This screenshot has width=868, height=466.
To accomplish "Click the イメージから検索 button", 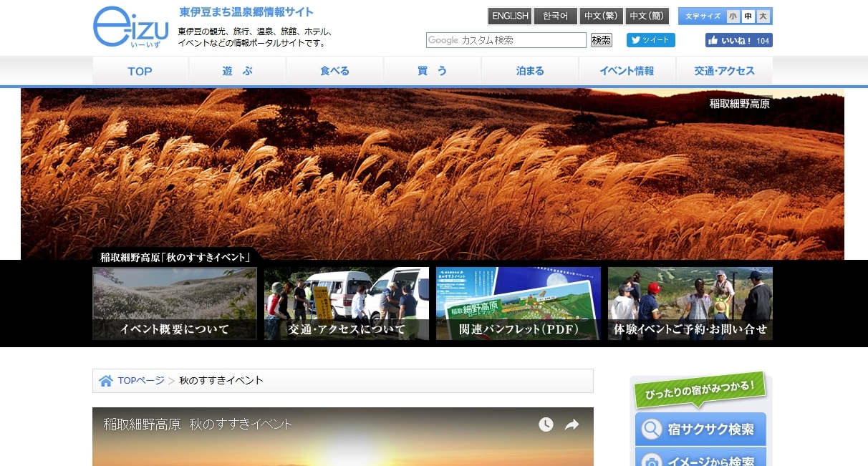I will (700, 458).
